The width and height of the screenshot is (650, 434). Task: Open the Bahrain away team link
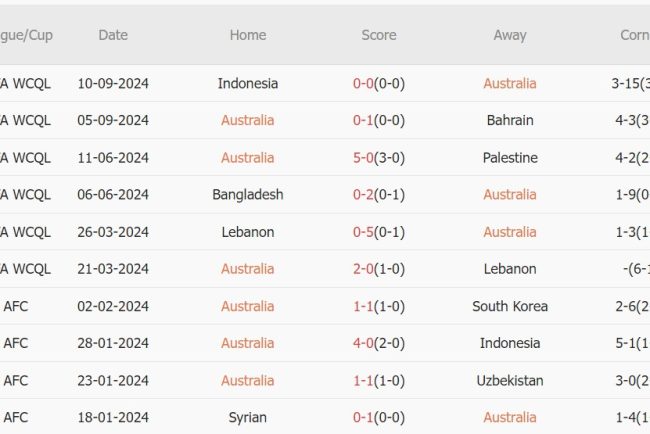510,121
